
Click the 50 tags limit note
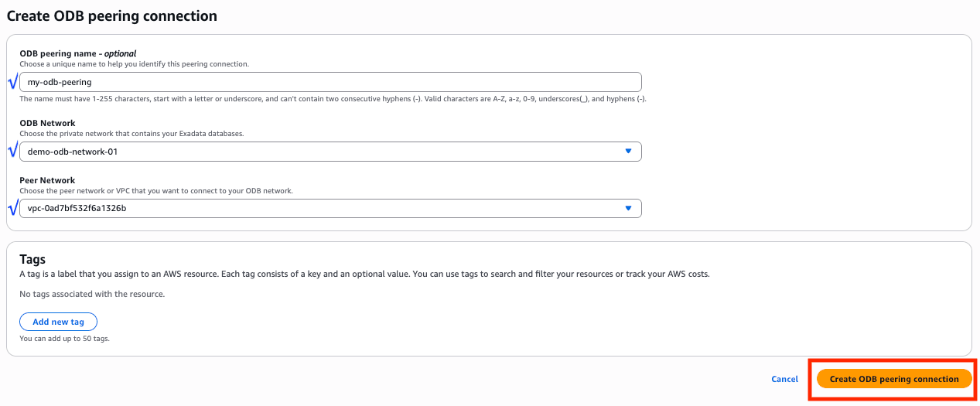tap(64, 338)
